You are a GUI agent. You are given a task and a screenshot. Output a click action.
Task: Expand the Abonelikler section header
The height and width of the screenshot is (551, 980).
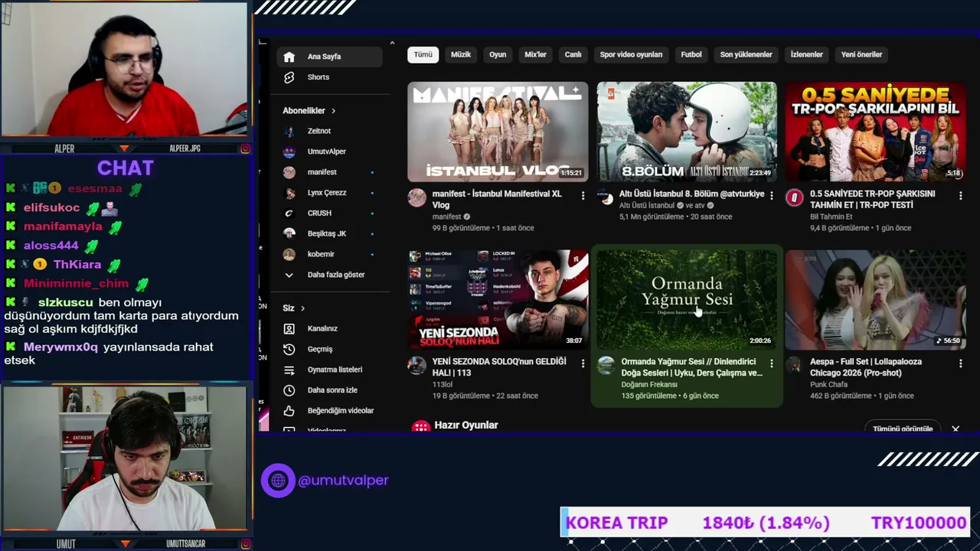pos(309,111)
